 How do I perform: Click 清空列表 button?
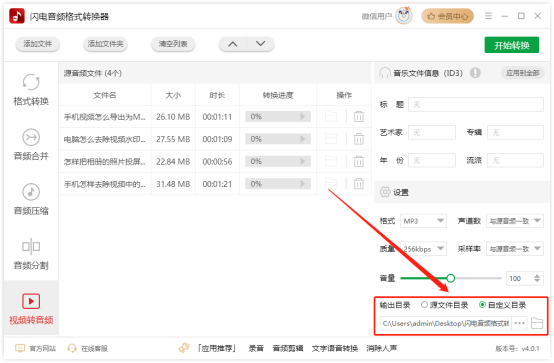(x=173, y=44)
